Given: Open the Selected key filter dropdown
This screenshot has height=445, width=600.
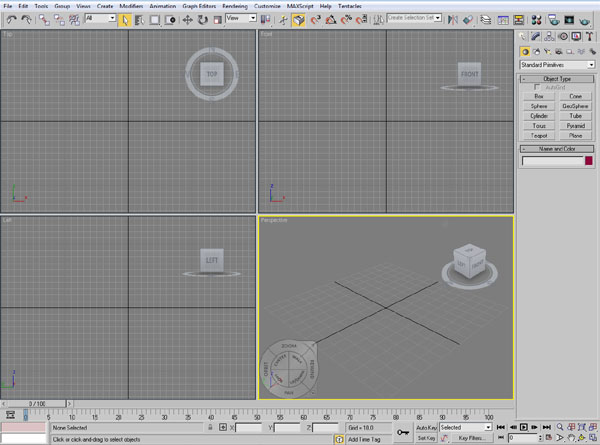Looking at the screenshot, I should click(466, 427).
